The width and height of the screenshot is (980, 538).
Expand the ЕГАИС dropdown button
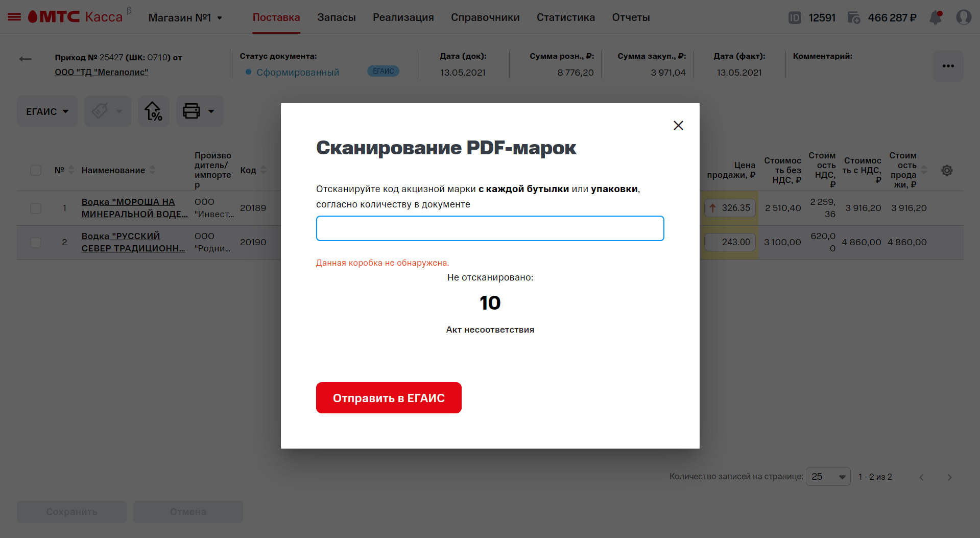(x=47, y=111)
